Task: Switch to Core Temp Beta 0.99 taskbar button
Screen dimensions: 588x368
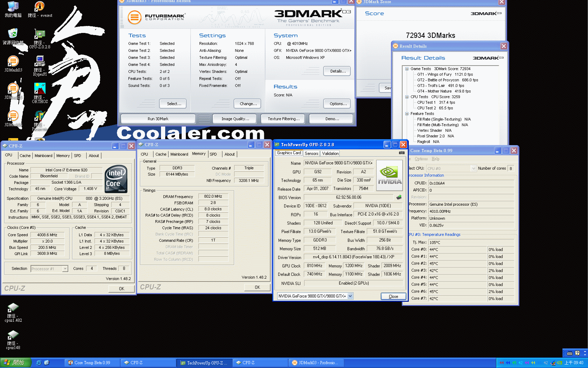Action: click(x=92, y=363)
